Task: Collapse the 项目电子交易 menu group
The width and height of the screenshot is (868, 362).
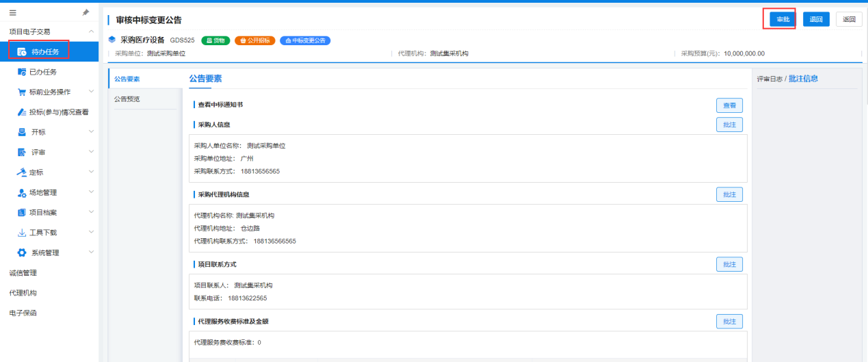Action: coord(91,31)
